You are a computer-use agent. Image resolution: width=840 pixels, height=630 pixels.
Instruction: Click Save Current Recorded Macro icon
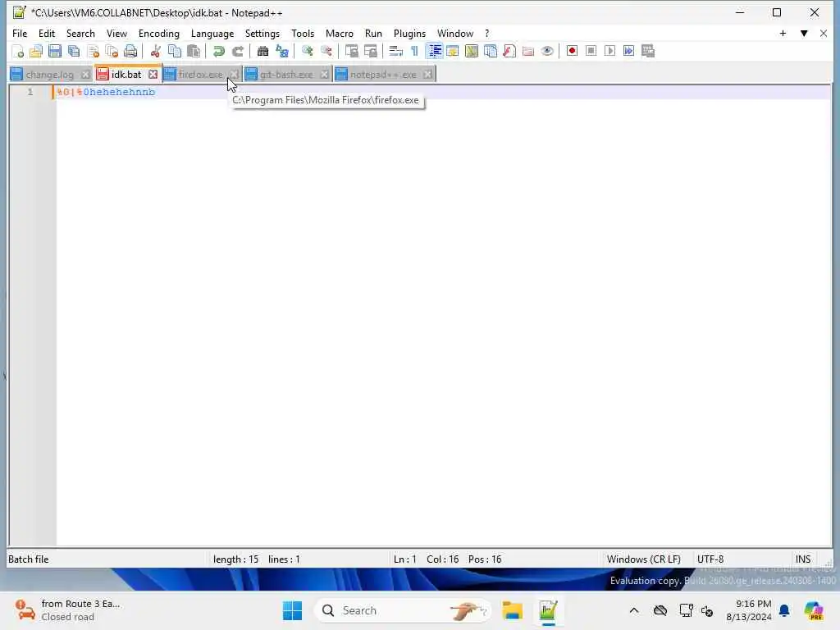tap(648, 51)
